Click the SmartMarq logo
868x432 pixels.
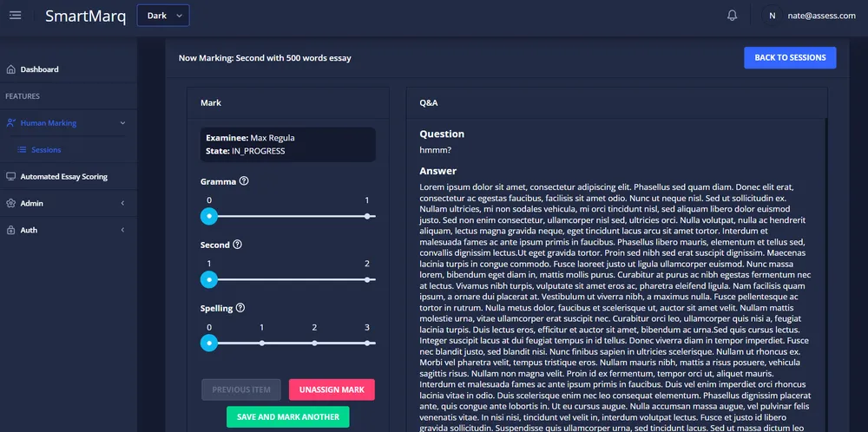[x=85, y=16]
